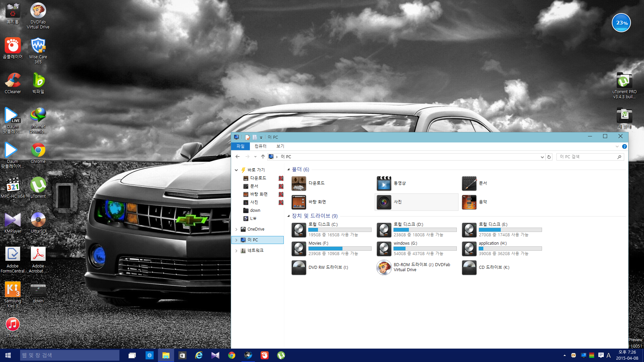Select the Wise Care 365 desktop icon
Image resolution: width=644 pixels, height=362 pixels.
(38, 50)
